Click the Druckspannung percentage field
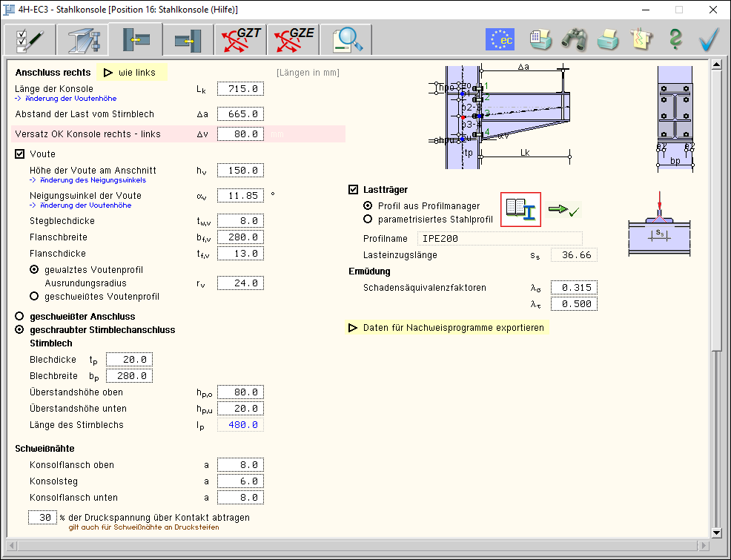Image resolution: width=731 pixels, height=560 pixels. click(42, 518)
